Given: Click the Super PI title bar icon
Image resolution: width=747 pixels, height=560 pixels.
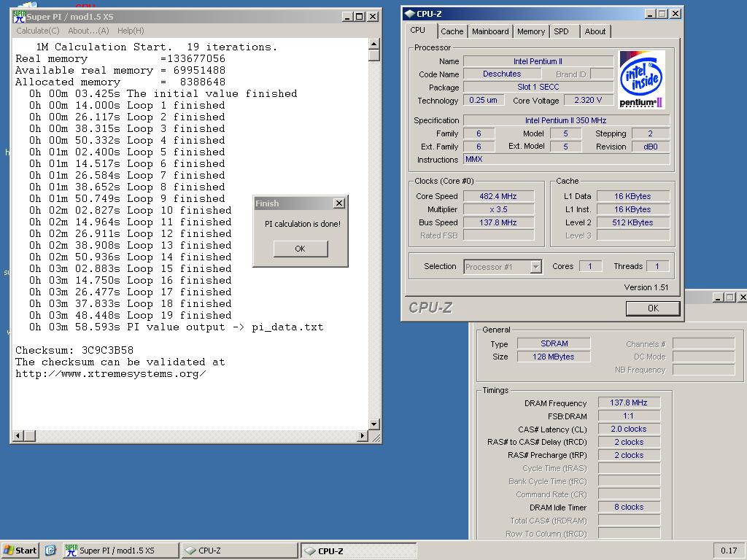Looking at the screenshot, I should 19,16.
